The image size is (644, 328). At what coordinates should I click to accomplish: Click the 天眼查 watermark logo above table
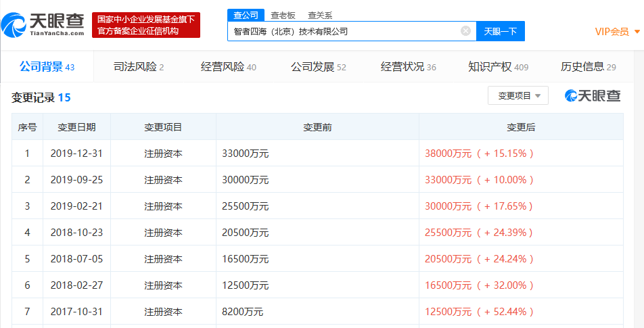click(x=593, y=96)
